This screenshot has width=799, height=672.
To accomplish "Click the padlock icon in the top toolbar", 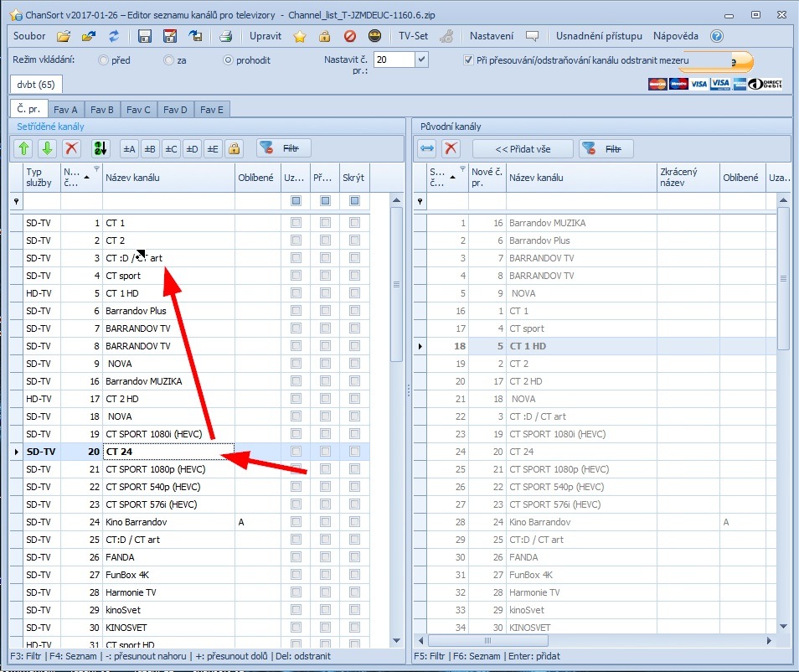I will (x=325, y=36).
